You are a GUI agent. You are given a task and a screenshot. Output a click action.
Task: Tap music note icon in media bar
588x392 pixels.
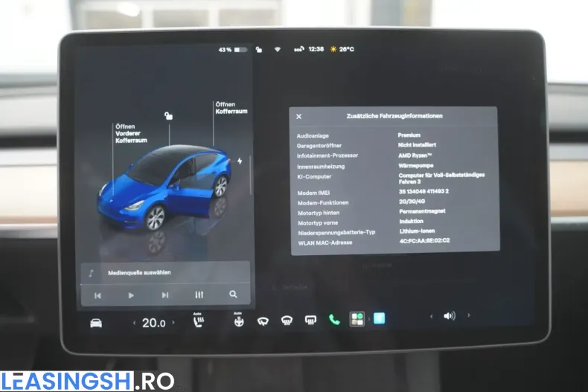(92, 273)
